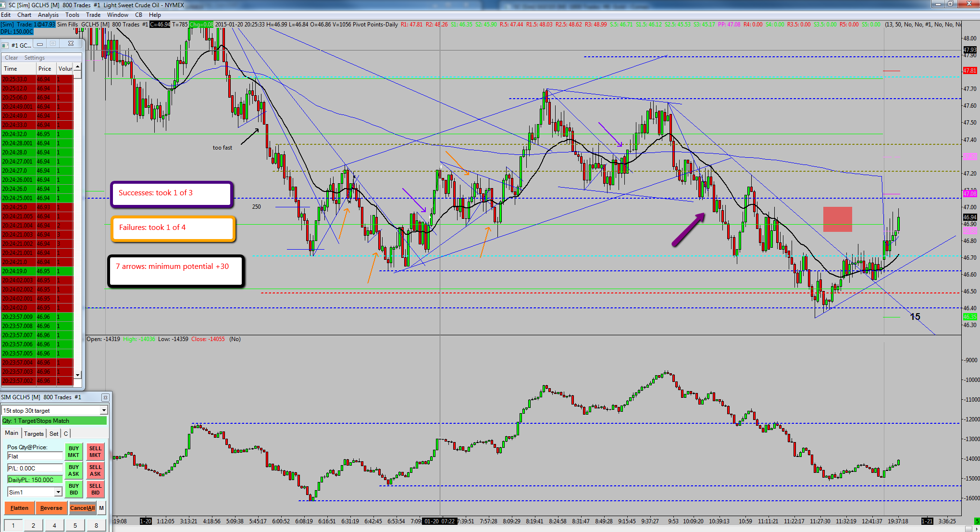Click the Pos Qty@Price field showing Flat
Image resolution: width=980 pixels, height=532 pixels.
[35, 456]
